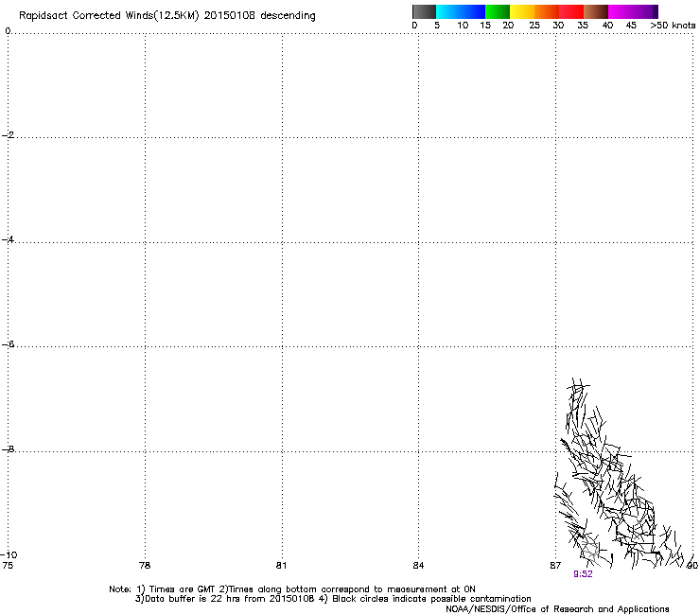
Task: Click the cyan-blue 5-15 knots color segment
Action: [461, 11]
